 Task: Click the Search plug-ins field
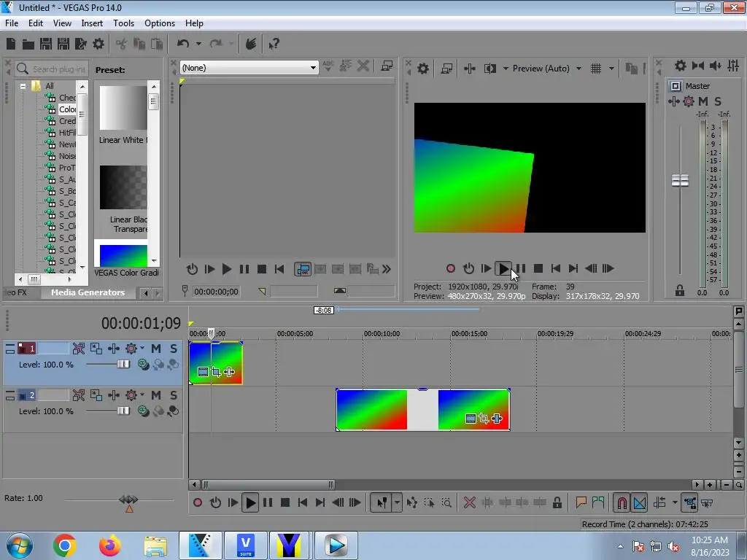tap(52, 69)
